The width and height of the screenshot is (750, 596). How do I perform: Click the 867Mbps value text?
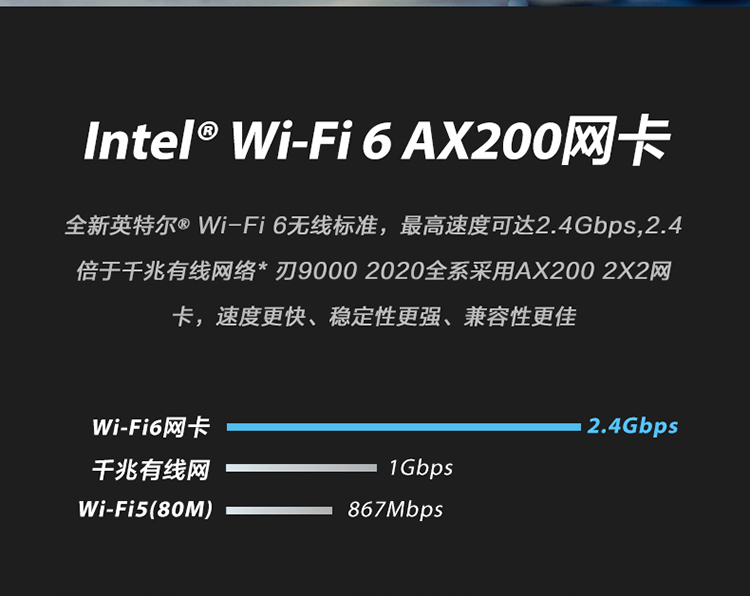[x=395, y=509]
